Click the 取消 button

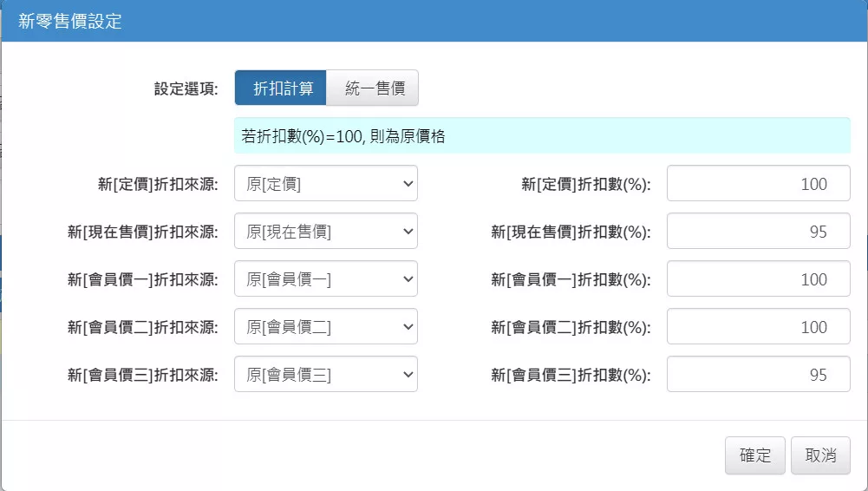[819, 455]
